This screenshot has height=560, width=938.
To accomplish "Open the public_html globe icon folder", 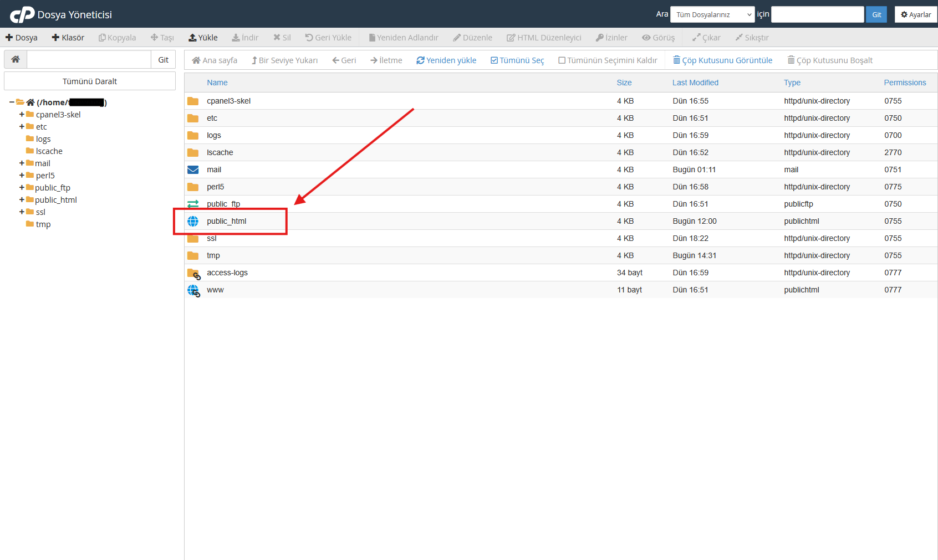I will pos(193,221).
